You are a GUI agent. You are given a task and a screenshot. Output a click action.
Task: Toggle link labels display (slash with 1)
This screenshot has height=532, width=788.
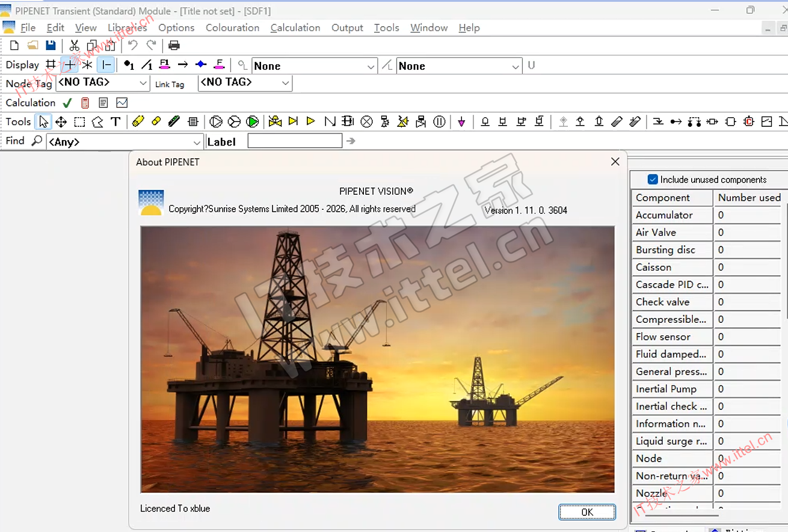pos(147,65)
